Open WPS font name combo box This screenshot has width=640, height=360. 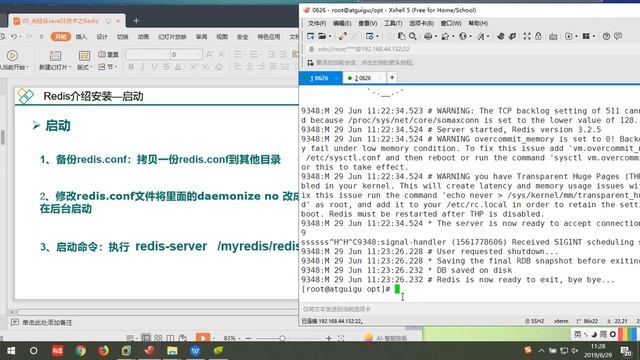(x=147, y=54)
